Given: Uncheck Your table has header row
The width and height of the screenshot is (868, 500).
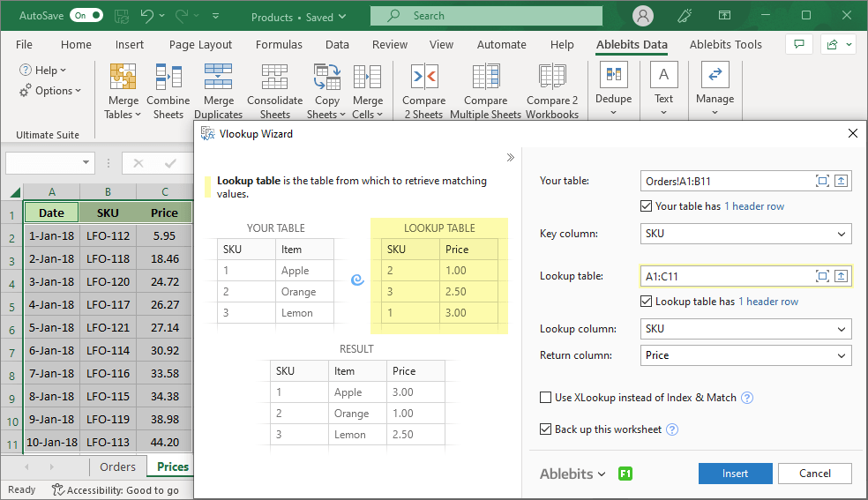Looking at the screenshot, I should point(647,206).
